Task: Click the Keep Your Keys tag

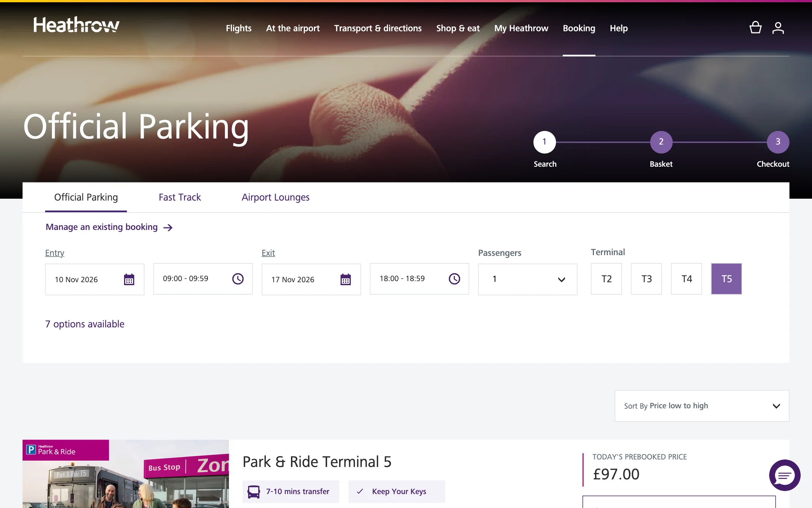Action: (397, 491)
